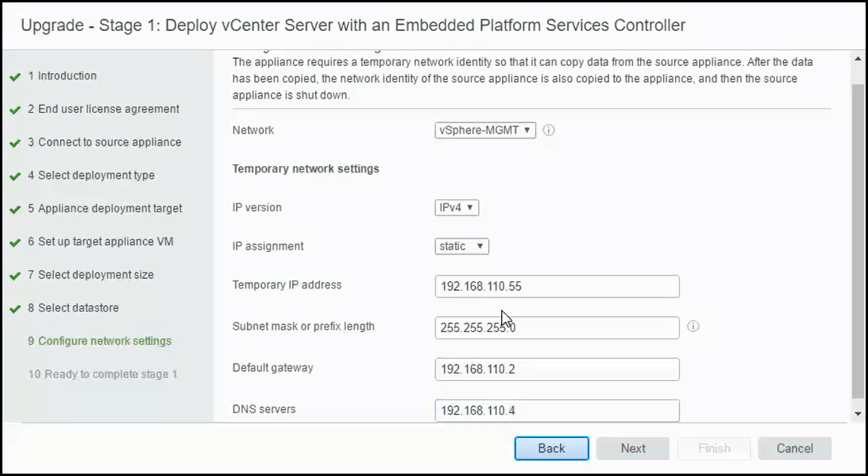Click the scrollbar down arrow
Screen dimensions: 868x476
pos(857,414)
